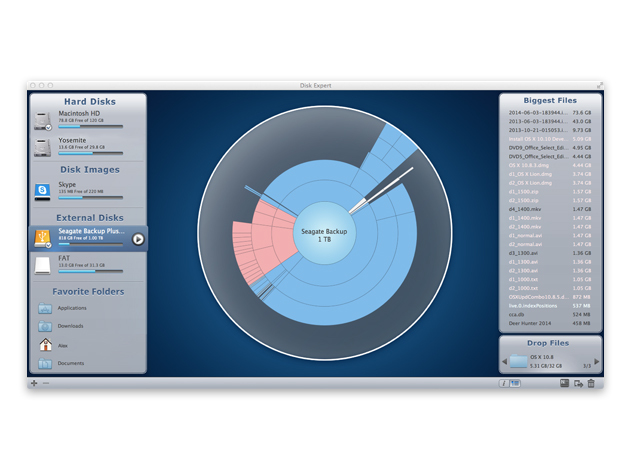Select file 2014-06-03-183944 of 73.6 GB
Viewport: 630px width, 473px height.
pos(550,113)
